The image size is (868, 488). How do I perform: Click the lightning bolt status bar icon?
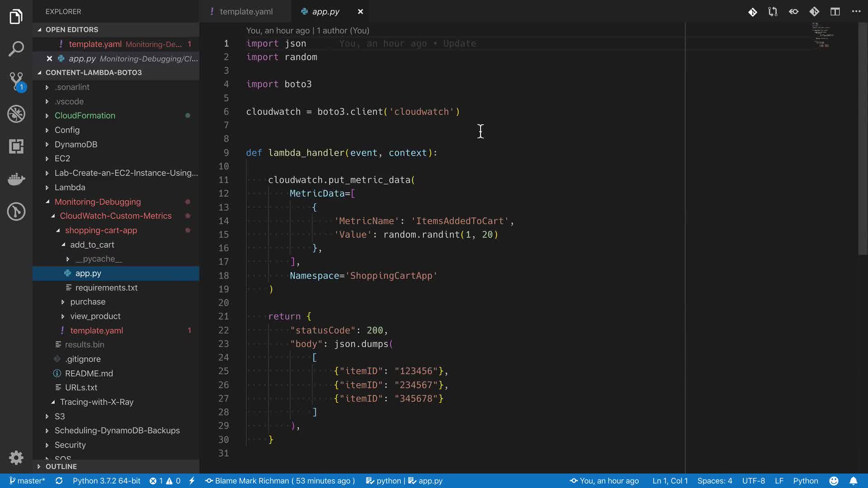pos(192,481)
